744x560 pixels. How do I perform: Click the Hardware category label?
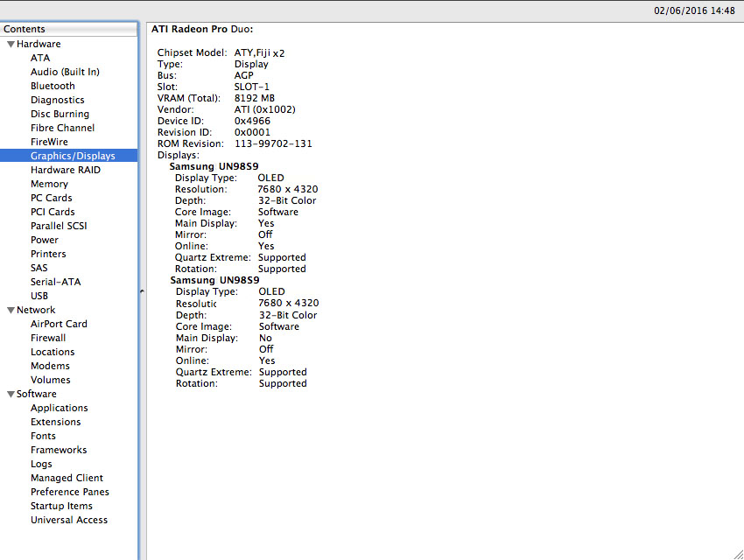pyautogui.click(x=39, y=44)
